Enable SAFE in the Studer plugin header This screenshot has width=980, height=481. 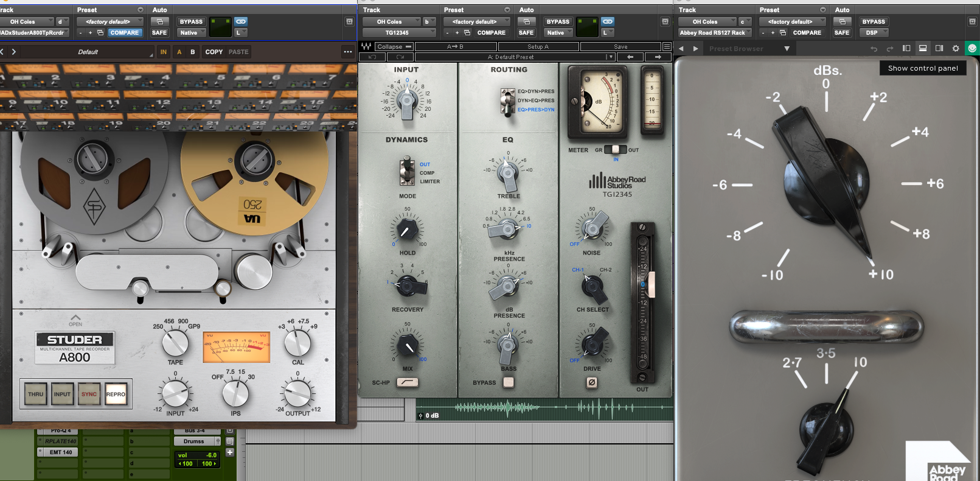click(x=159, y=33)
